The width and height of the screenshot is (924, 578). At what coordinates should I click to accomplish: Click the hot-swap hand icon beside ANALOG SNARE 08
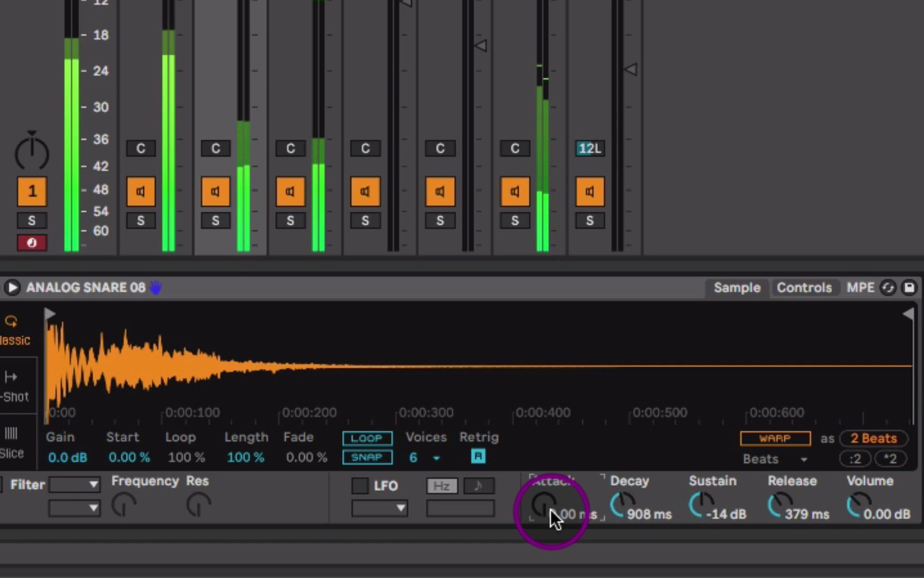[156, 287]
